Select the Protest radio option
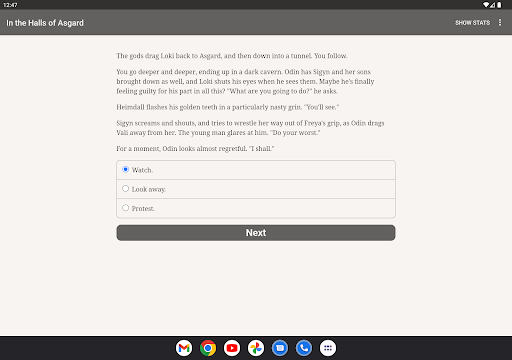 point(256,208)
